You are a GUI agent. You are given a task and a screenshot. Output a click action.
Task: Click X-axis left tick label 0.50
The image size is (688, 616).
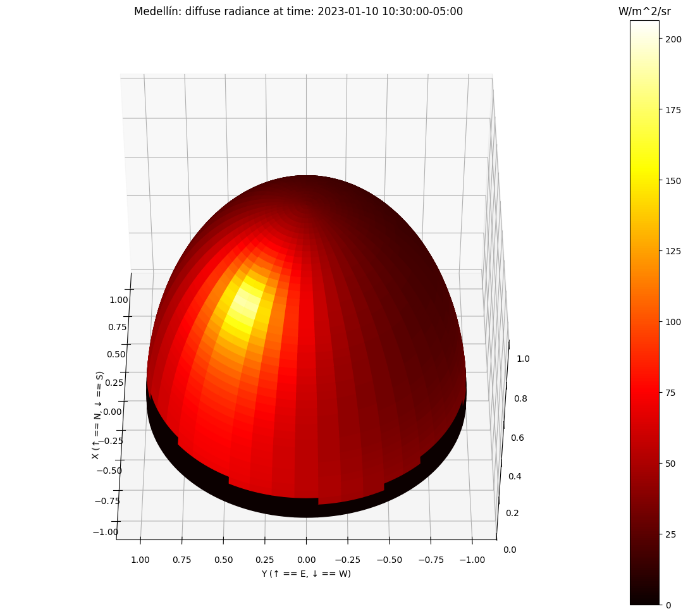116,355
